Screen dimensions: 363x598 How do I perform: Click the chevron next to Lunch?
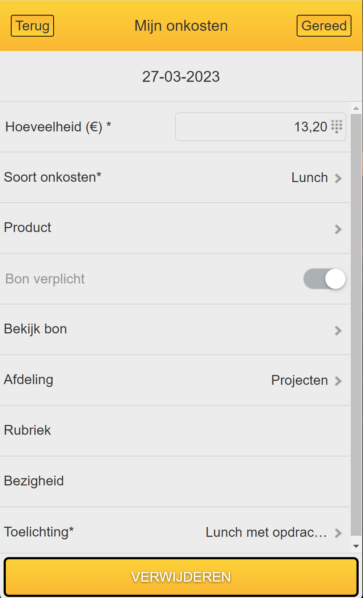pos(338,178)
